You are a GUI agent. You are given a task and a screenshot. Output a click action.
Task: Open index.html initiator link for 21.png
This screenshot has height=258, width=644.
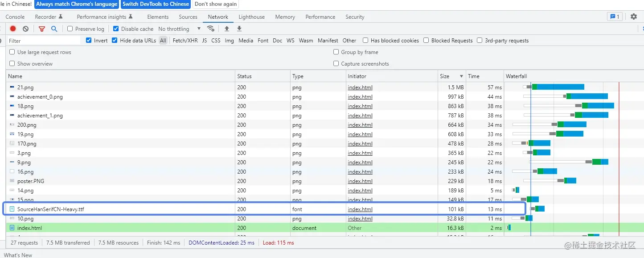point(360,87)
